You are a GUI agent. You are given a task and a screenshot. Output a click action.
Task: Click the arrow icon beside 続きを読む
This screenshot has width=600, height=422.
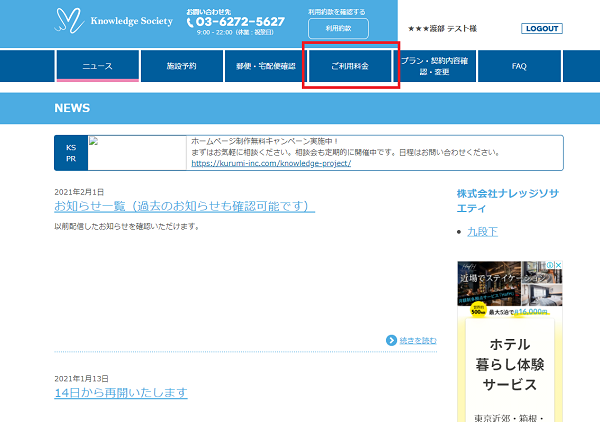(x=391, y=340)
